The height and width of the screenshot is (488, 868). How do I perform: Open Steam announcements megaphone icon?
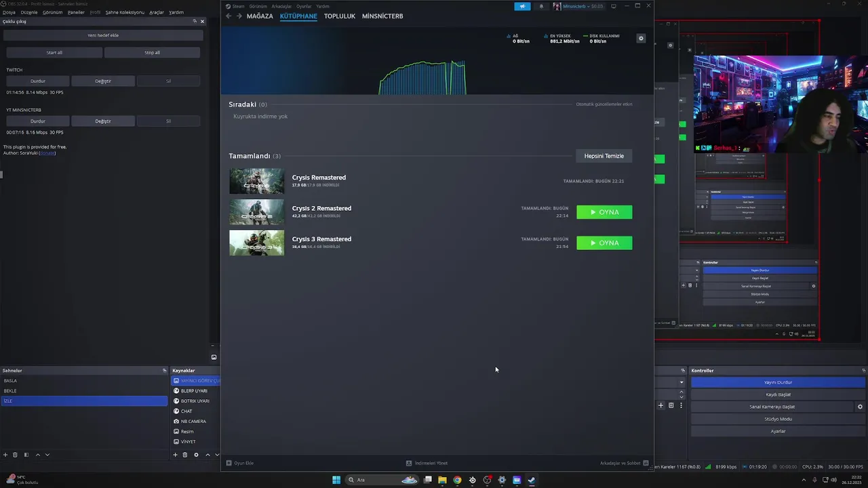coord(522,6)
